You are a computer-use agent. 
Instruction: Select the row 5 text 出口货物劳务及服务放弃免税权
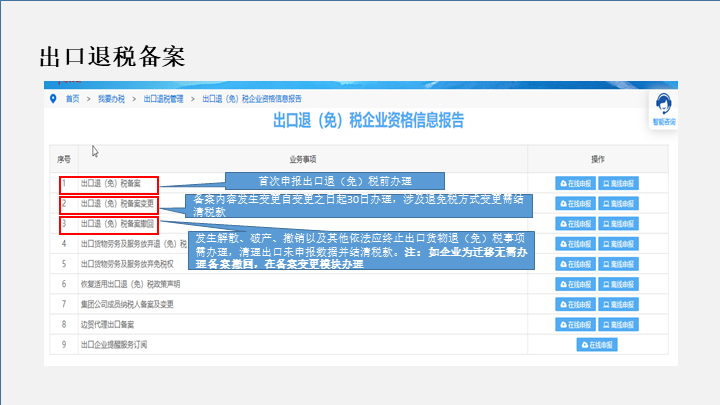click(127, 264)
